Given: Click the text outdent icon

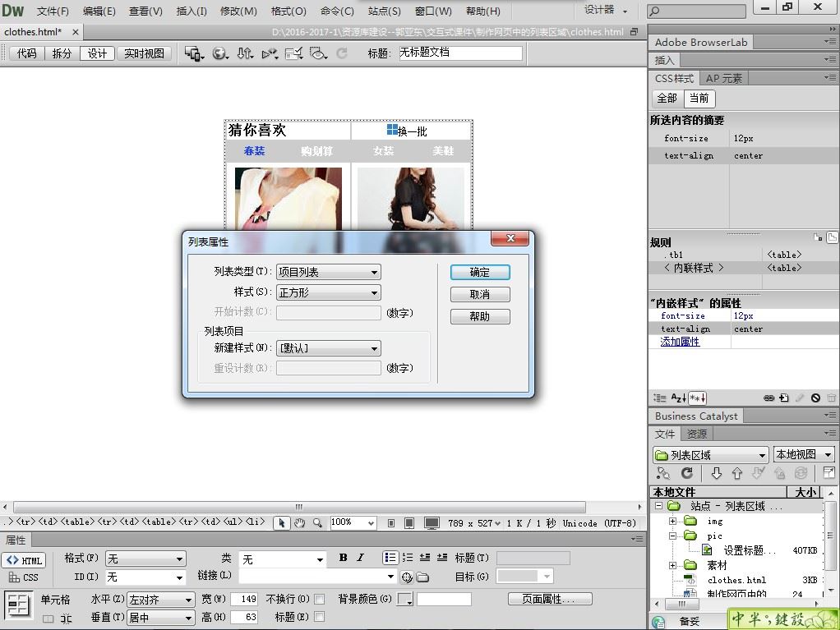Looking at the screenshot, I should click(x=425, y=558).
